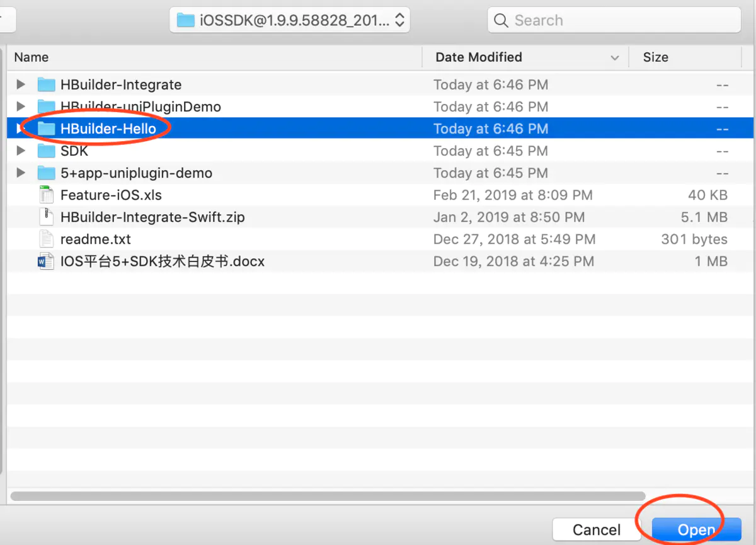Toggle the Date Modified sort chevron
Image resolution: width=756 pixels, height=545 pixels.
[614, 58]
